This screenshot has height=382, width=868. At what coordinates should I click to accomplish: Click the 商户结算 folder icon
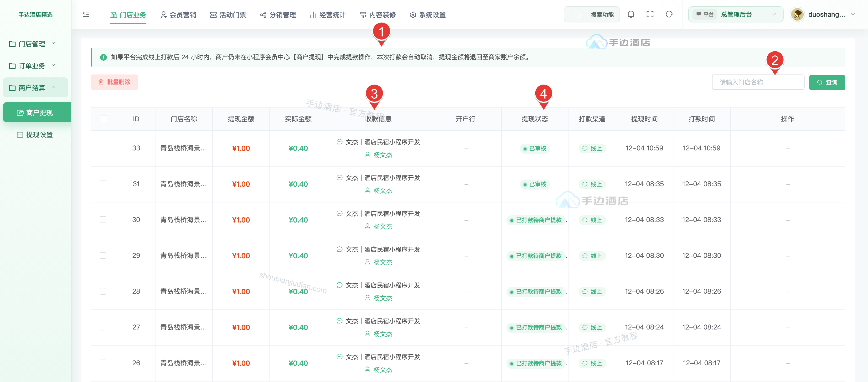pyautogui.click(x=12, y=88)
